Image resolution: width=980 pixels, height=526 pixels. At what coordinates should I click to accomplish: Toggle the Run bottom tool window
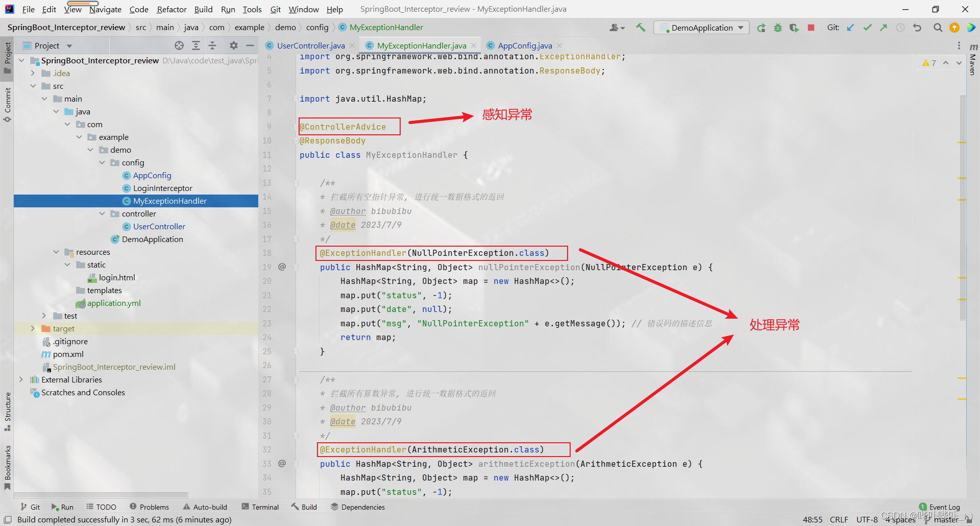click(x=62, y=507)
